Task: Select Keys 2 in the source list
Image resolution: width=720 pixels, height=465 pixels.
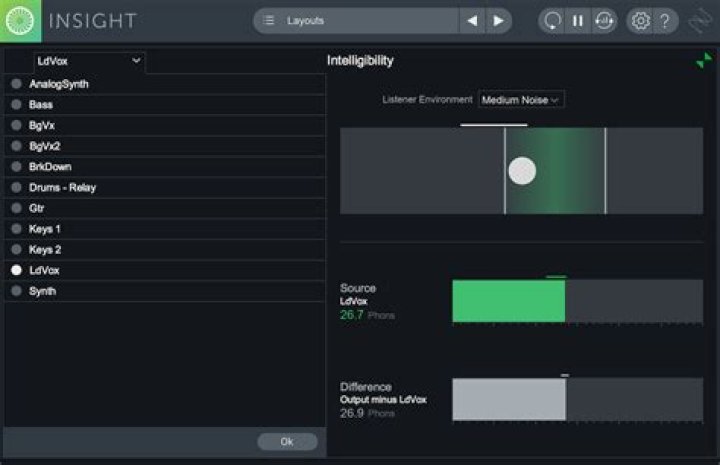Action: 16,250
